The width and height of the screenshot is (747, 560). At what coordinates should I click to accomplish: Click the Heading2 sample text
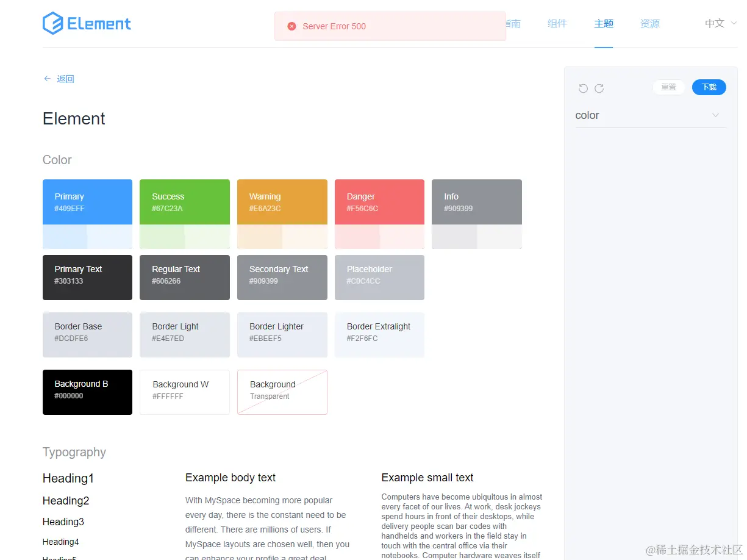(x=66, y=501)
